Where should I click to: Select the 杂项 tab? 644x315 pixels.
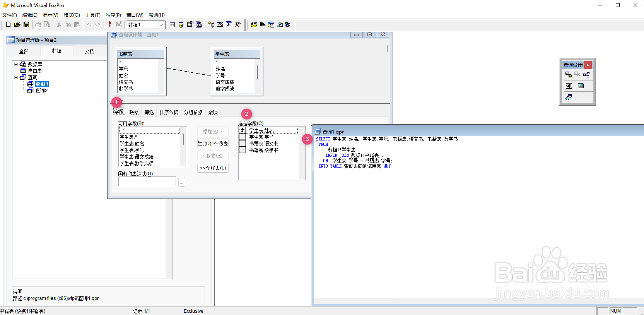pos(213,112)
